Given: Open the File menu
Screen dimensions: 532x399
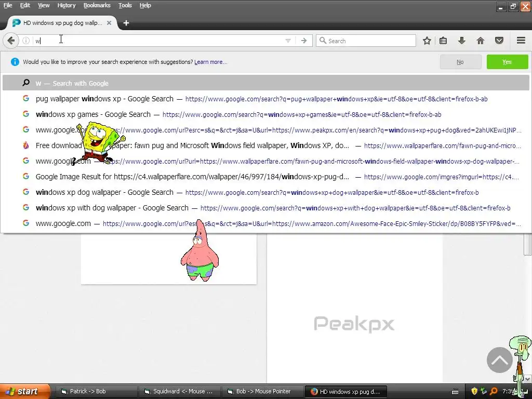Looking at the screenshot, I should pos(7,5).
